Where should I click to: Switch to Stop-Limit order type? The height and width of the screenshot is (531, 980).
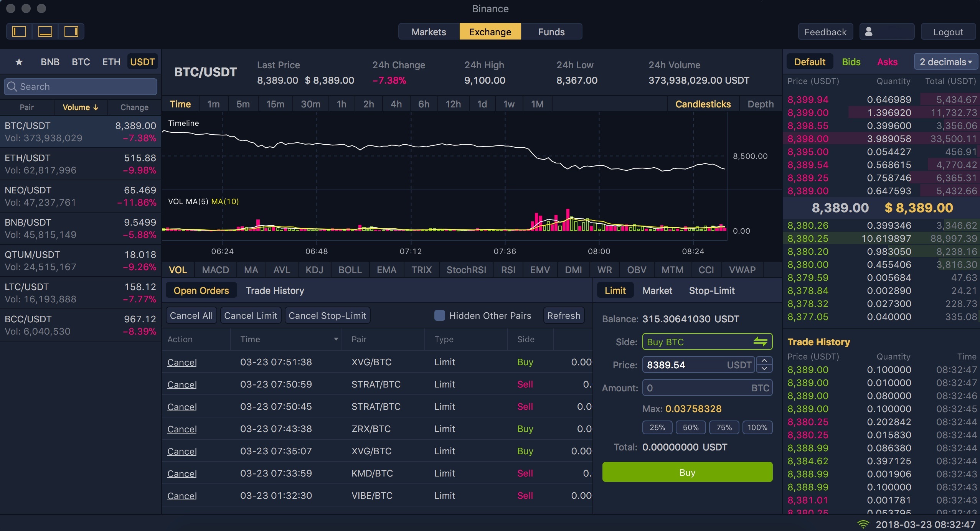click(x=712, y=290)
